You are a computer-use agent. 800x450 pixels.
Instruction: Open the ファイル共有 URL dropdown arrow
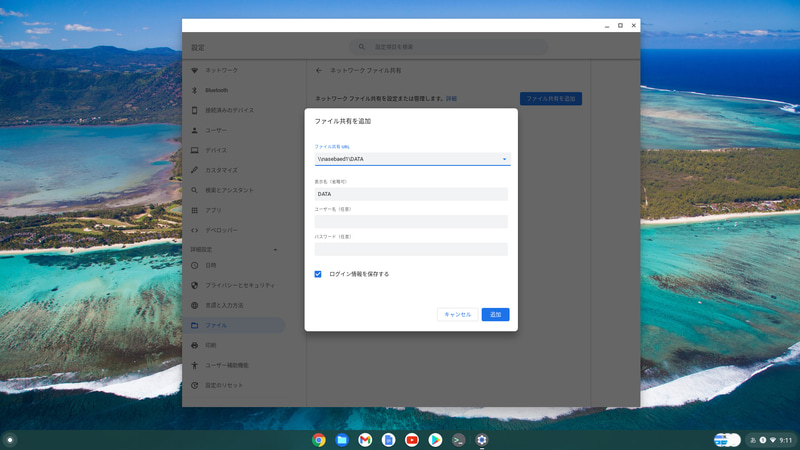(504, 159)
